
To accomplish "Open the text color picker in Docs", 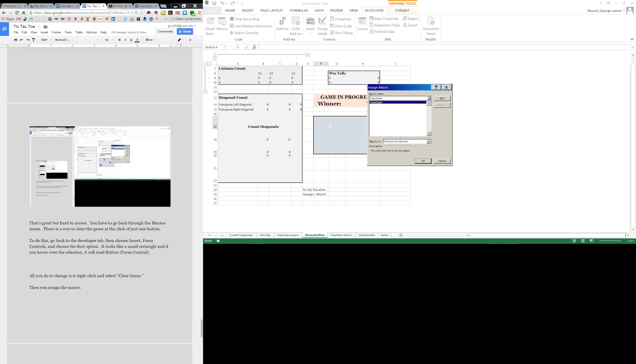I will click(x=138, y=40).
